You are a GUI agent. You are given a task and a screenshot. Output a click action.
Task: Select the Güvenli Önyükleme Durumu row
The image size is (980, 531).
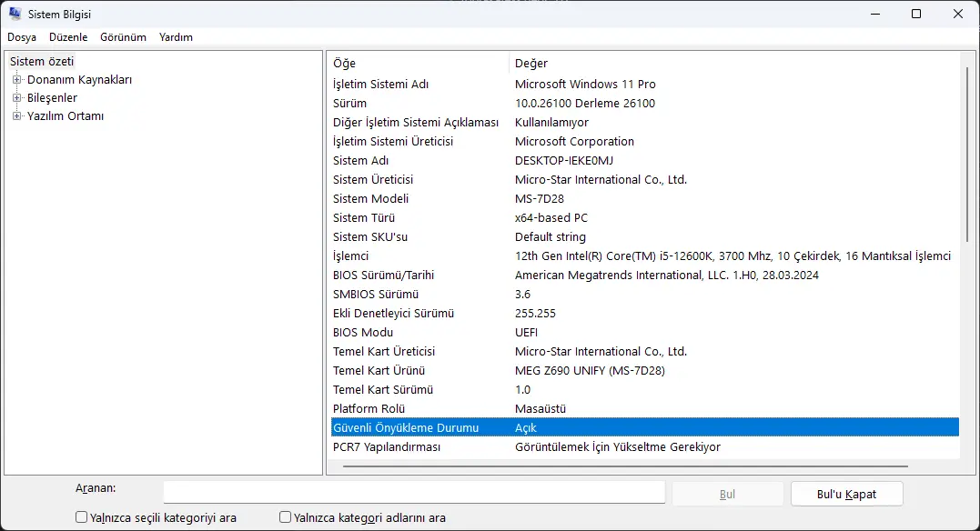(x=645, y=427)
